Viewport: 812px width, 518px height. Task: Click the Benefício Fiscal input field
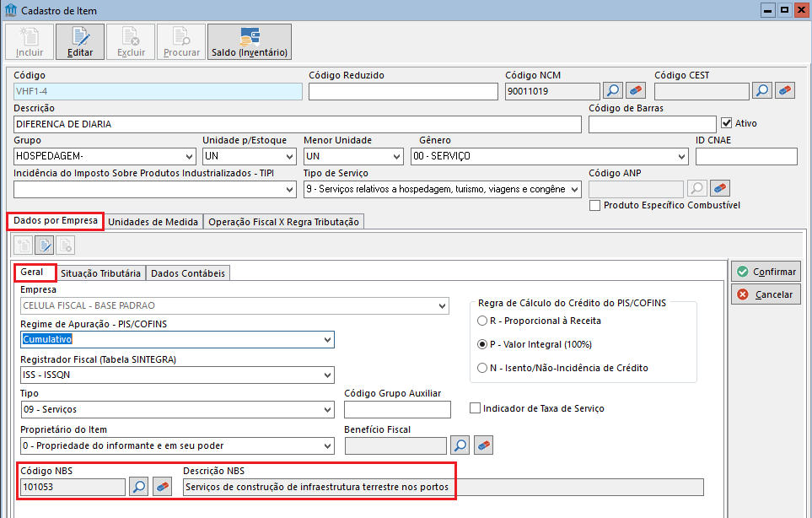395,445
